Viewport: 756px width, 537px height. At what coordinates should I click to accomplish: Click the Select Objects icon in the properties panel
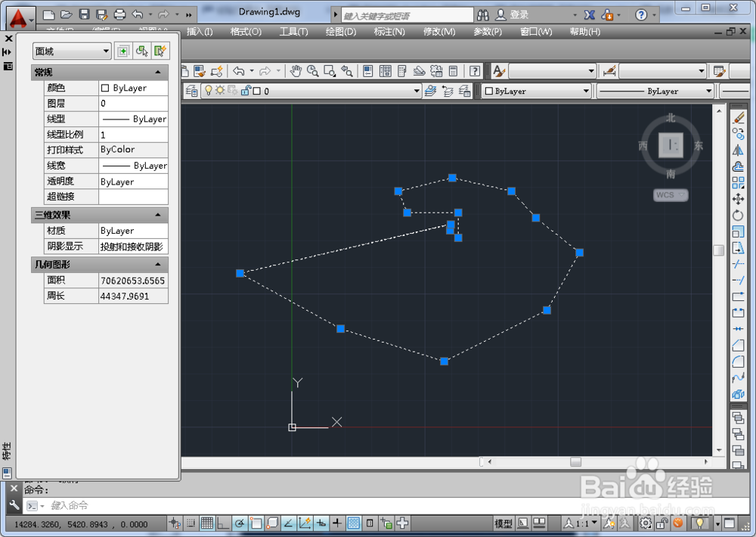(142, 51)
